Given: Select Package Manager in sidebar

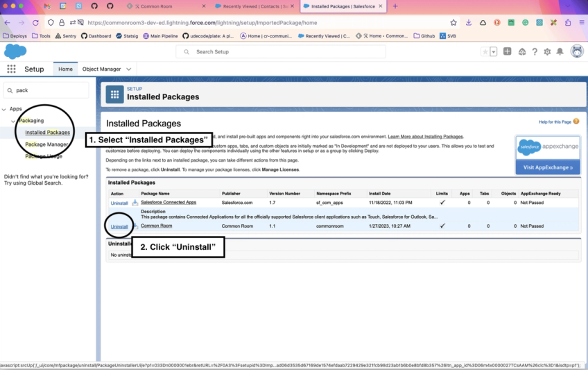Looking at the screenshot, I should click(46, 144).
